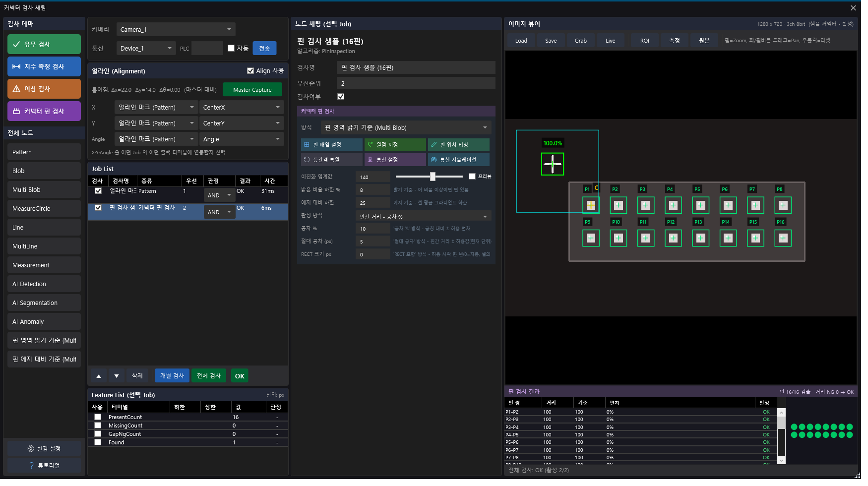
Task: Open 통신 설정 communication settings icon
Action: click(x=370, y=160)
